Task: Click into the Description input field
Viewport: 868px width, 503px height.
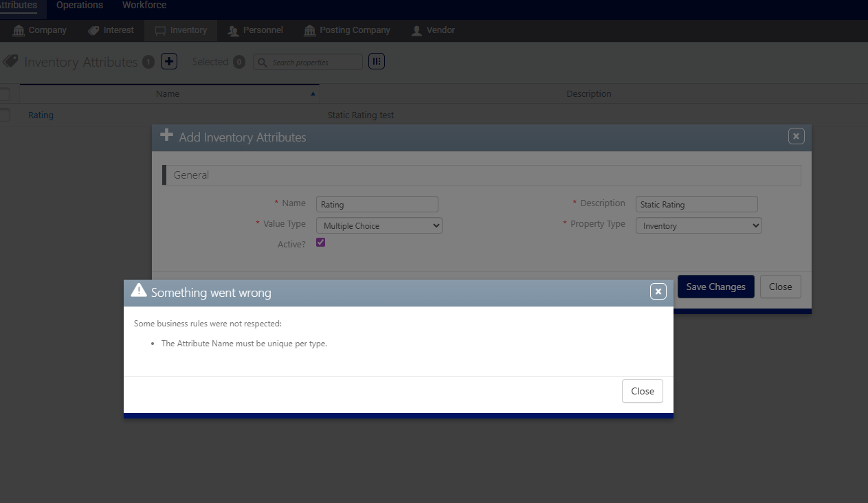Action: coord(696,204)
